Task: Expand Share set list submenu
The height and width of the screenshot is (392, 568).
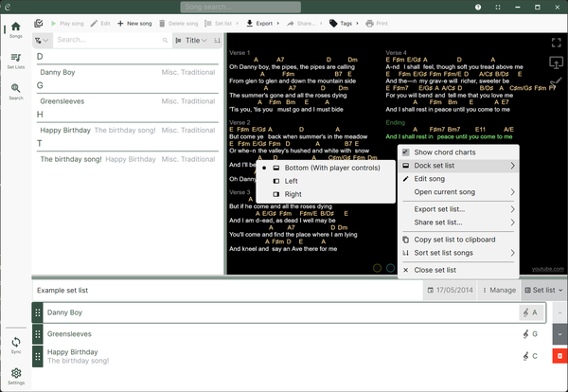Action: point(458,223)
